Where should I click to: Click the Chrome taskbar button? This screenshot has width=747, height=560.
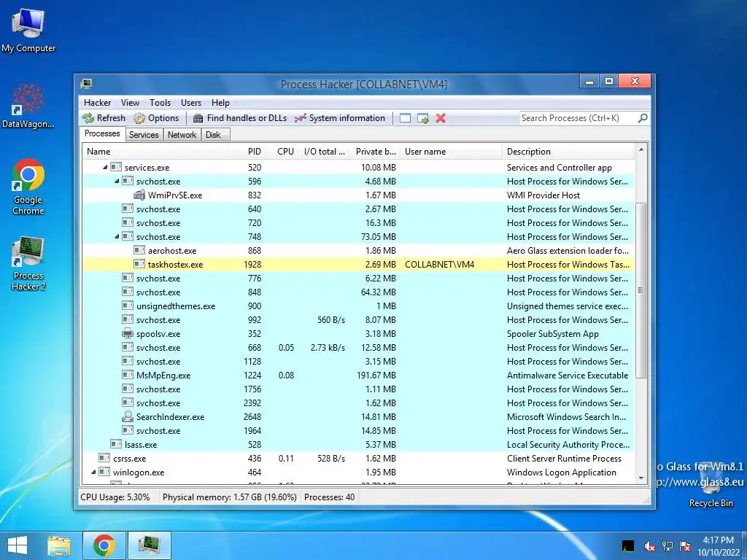pyautogui.click(x=104, y=545)
